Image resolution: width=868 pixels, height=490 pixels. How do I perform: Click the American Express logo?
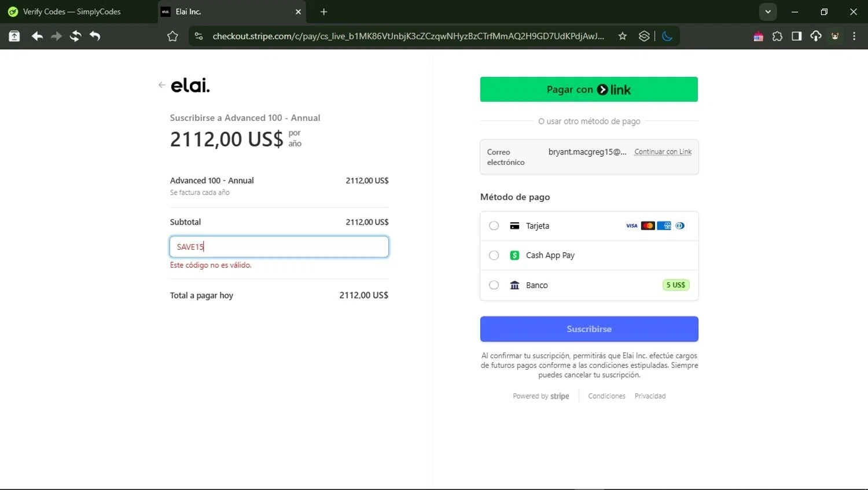(x=664, y=226)
